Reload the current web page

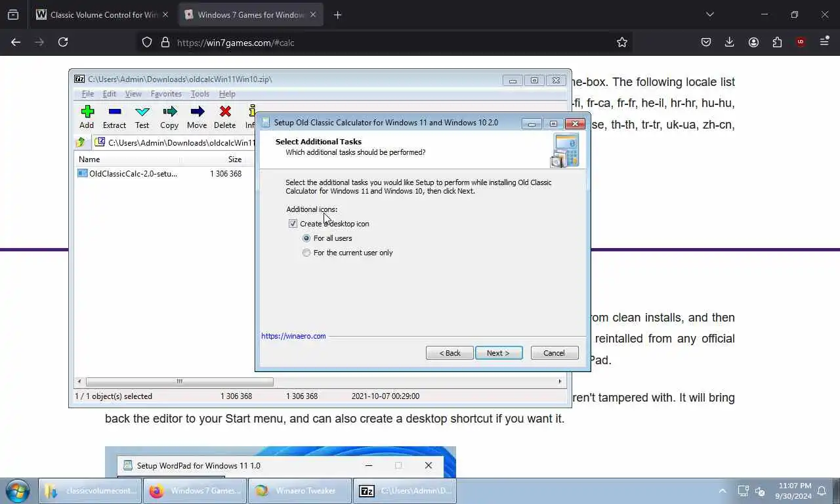pyautogui.click(x=63, y=42)
